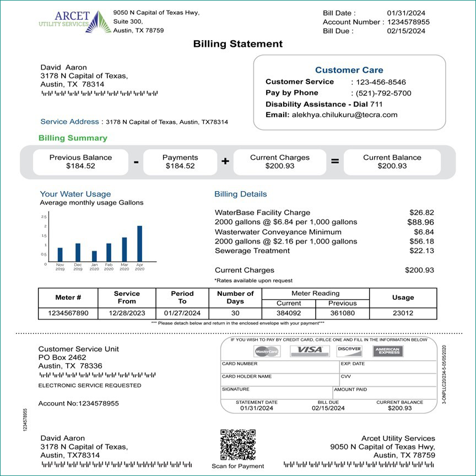Select the Visa card logo
This screenshot has width=476, height=476.
click(310, 350)
